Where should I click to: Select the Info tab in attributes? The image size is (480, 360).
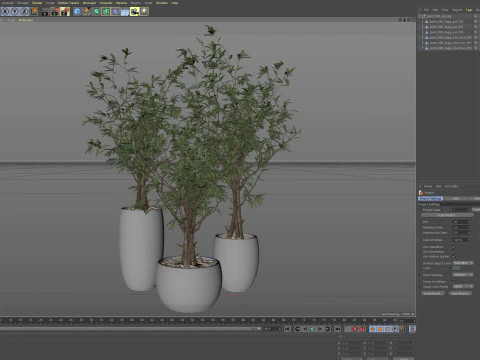(x=456, y=199)
